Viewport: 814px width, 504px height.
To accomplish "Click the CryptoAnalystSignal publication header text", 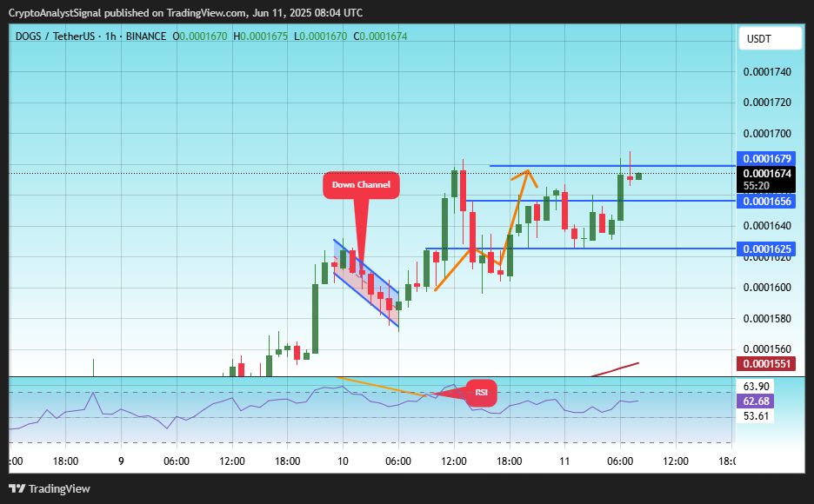I will pos(186,12).
